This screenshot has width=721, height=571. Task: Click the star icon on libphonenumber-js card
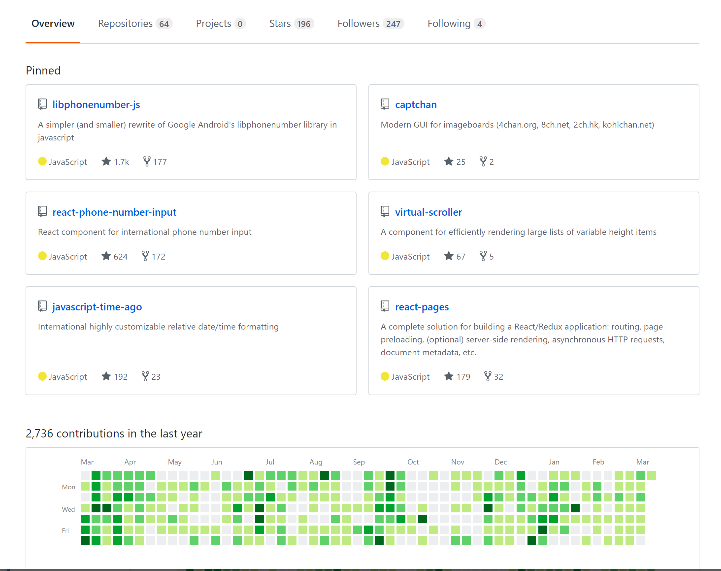pyautogui.click(x=106, y=161)
